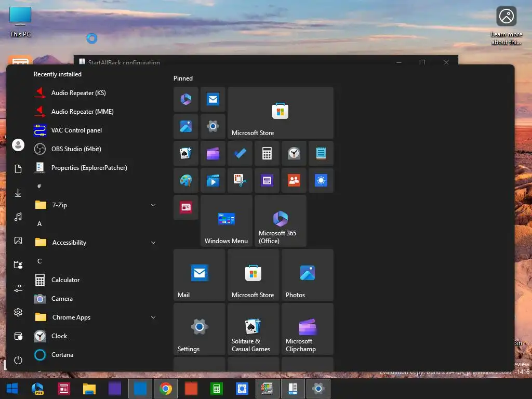Open Music folder from the Start sidebar
This screenshot has width=532, height=399.
18,217
